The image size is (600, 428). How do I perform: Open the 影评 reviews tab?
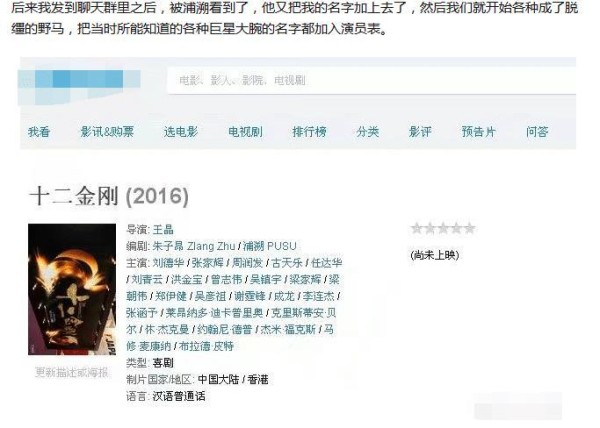[420, 132]
